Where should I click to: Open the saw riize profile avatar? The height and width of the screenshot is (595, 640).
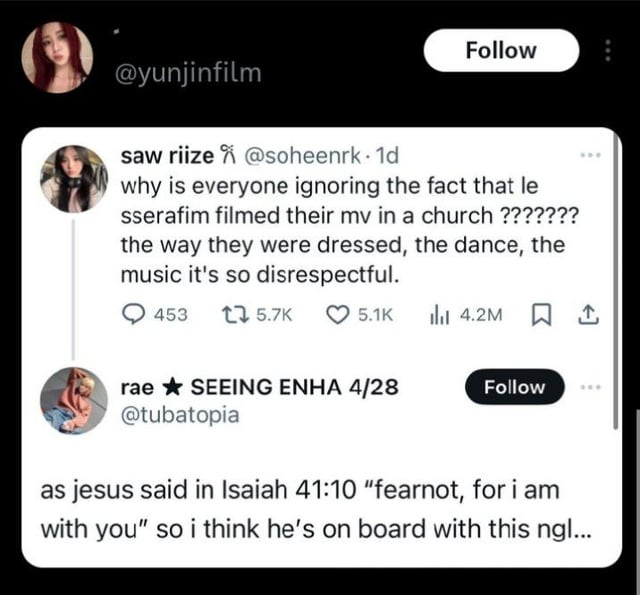coord(74,178)
